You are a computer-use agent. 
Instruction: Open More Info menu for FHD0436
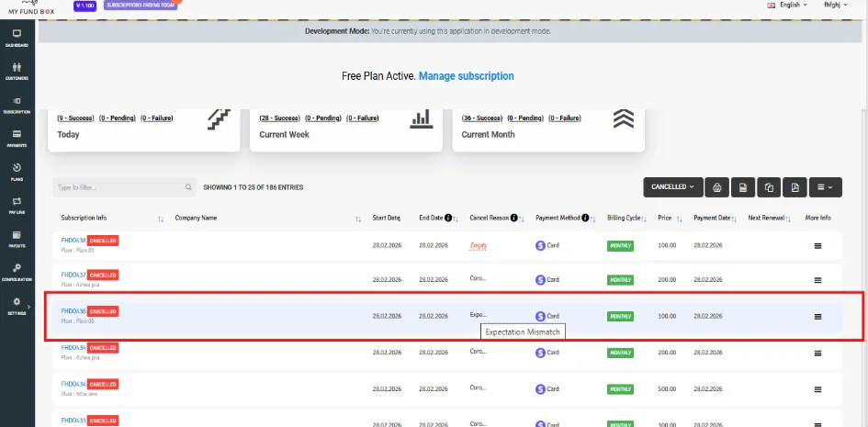point(817,317)
